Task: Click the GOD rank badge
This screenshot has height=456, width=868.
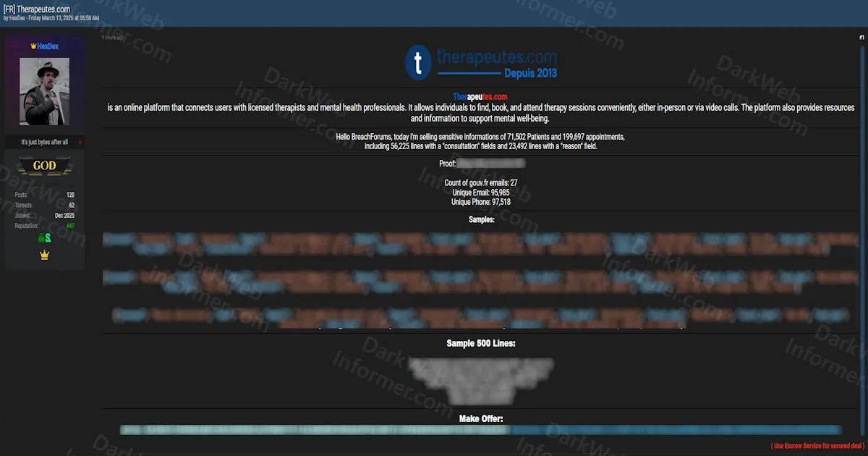Action: pyautogui.click(x=45, y=165)
